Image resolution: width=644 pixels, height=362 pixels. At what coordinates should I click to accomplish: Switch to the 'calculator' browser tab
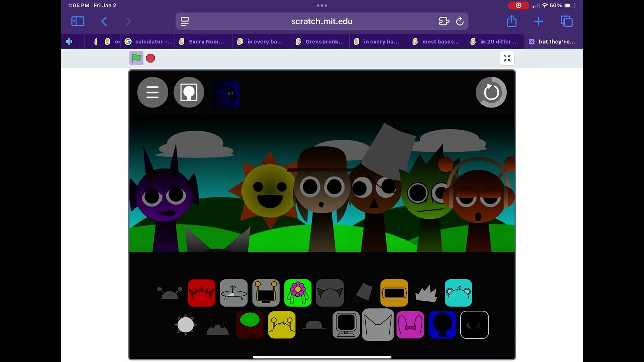(x=149, y=42)
